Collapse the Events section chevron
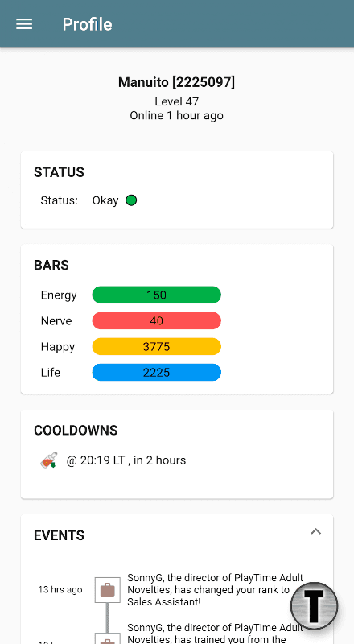Viewport: 354px width, 644px height. pos(315,531)
